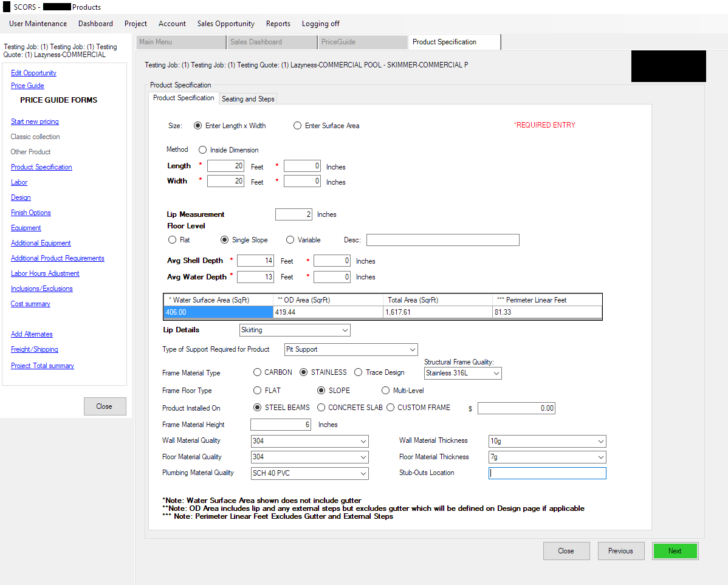Switch to Sales Dashboard tab
728x585 pixels.
[272, 42]
